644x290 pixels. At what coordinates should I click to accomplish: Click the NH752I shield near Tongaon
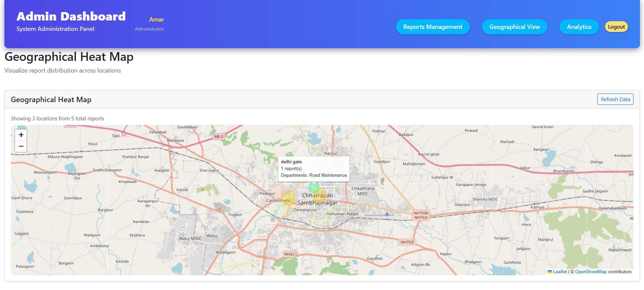(x=407, y=242)
